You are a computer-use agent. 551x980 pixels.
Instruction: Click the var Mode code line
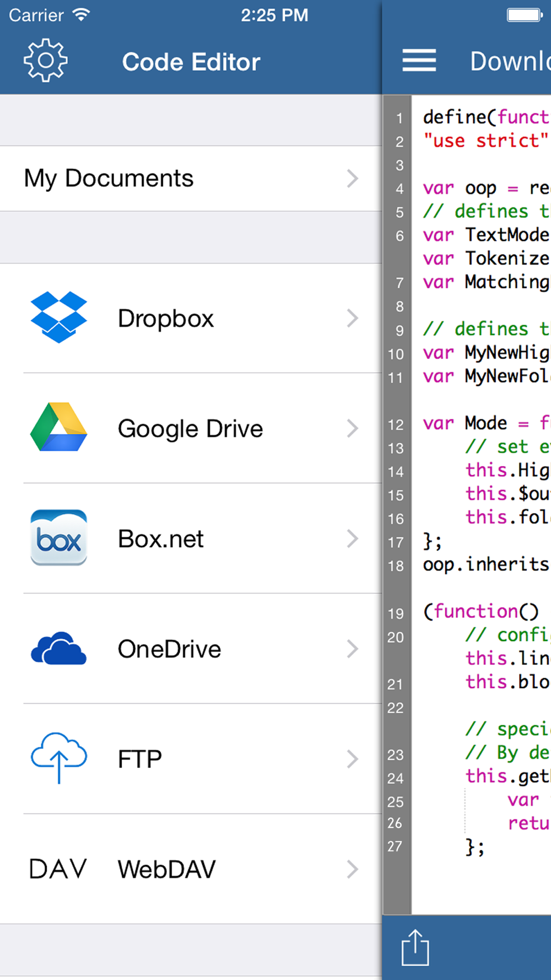pos(487,423)
